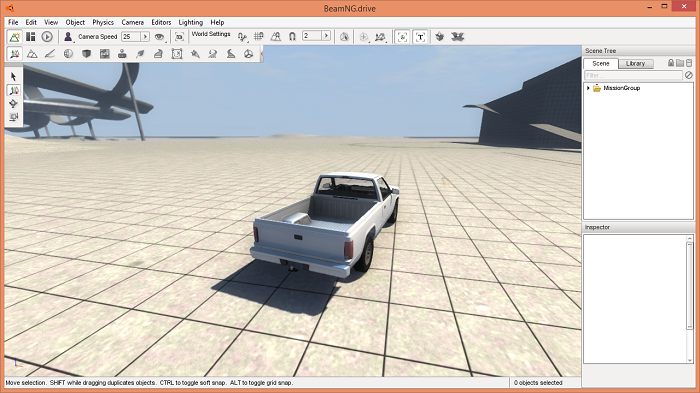Select the Decal Editor stamp icon
This screenshot has width=700, height=393.
tap(122, 54)
